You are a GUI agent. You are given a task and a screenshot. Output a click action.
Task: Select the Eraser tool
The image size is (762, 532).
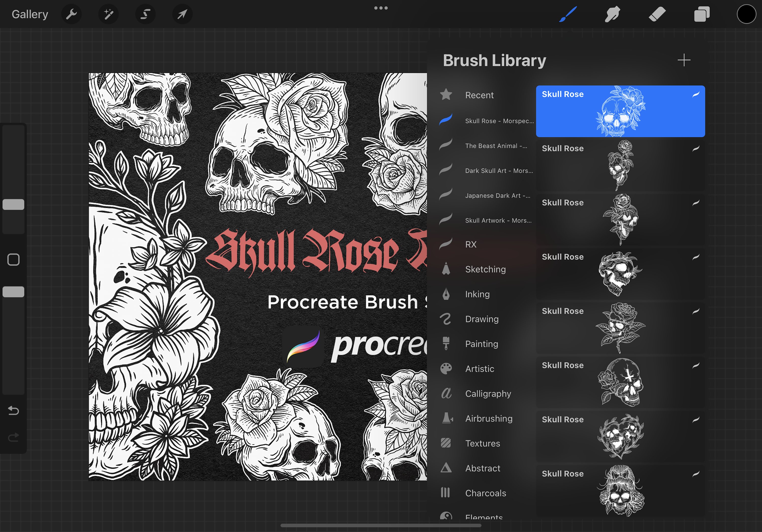point(657,14)
